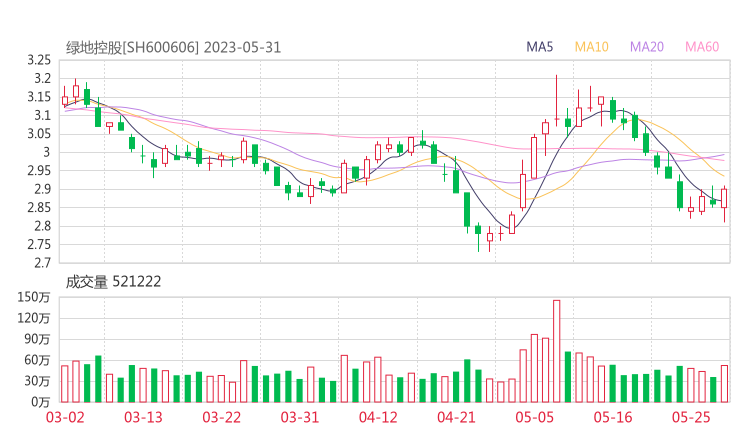Click the 05-05 date axis label
The width and height of the screenshot is (740, 440).
coord(535,417)
